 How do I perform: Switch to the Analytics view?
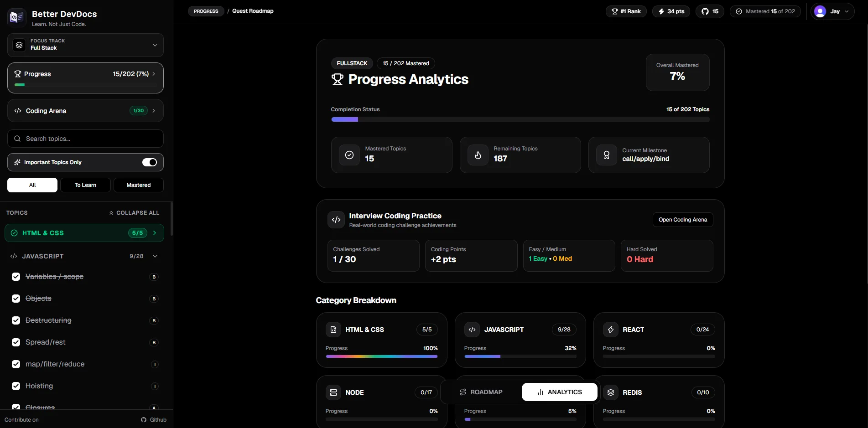[560, 392]
